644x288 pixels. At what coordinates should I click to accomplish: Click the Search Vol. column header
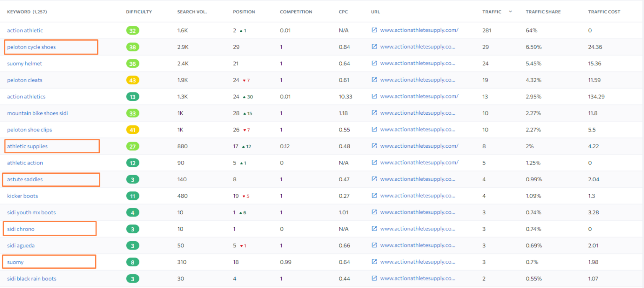pyautogui.click(x=192, y=12)
